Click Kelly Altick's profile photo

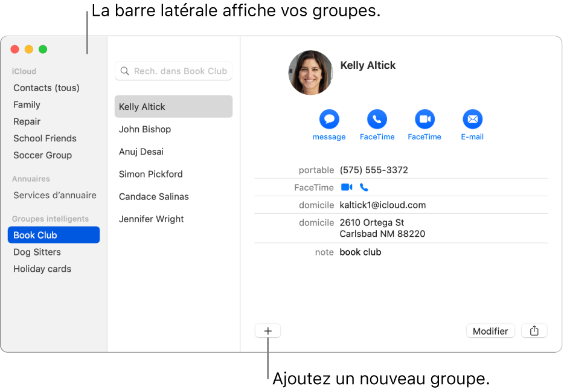[x=310, y=72]
